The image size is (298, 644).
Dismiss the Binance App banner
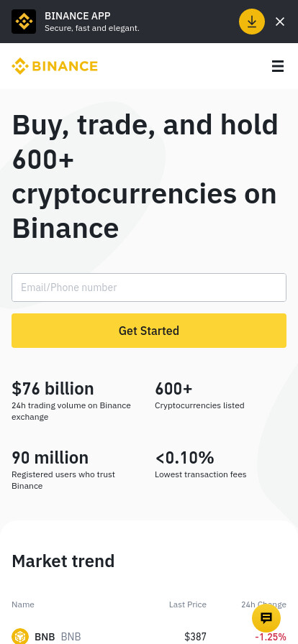click(280, 22)
